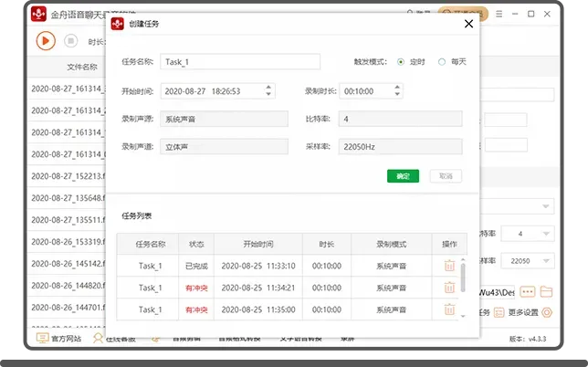Select the file 2020-08-27_135648 in main list
This screenshot has height=367, width=588.
click(68, 197)
